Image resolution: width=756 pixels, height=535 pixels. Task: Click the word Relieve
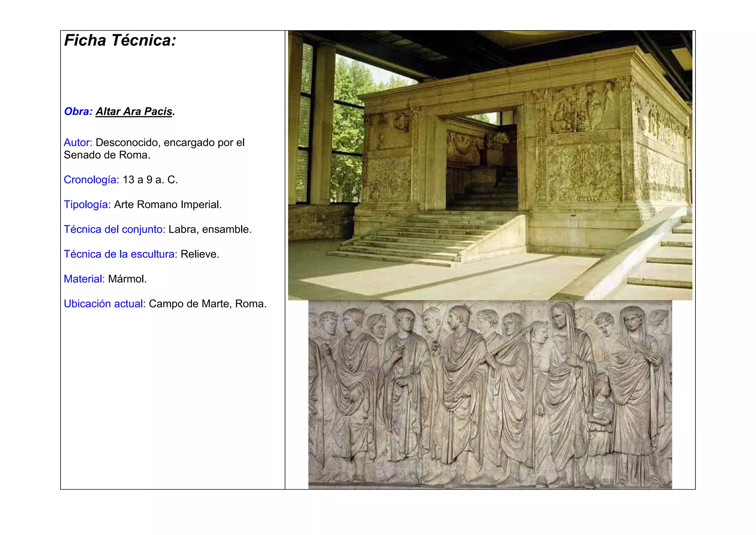200,254
